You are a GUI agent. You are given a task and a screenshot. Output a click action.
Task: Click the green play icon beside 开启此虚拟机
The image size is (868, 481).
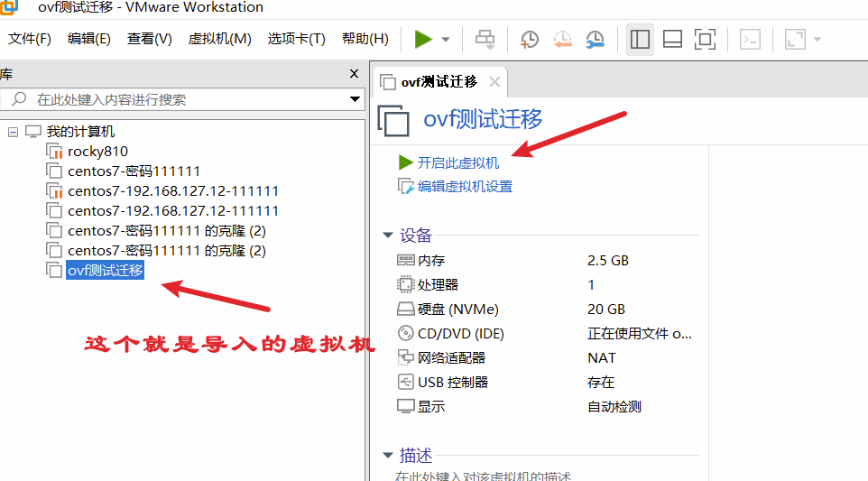pos(405,162)
